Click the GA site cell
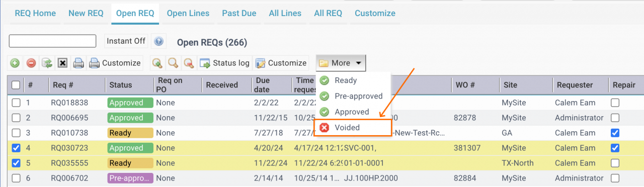Viewport: 644px width, 187px height. coord(507,133)
